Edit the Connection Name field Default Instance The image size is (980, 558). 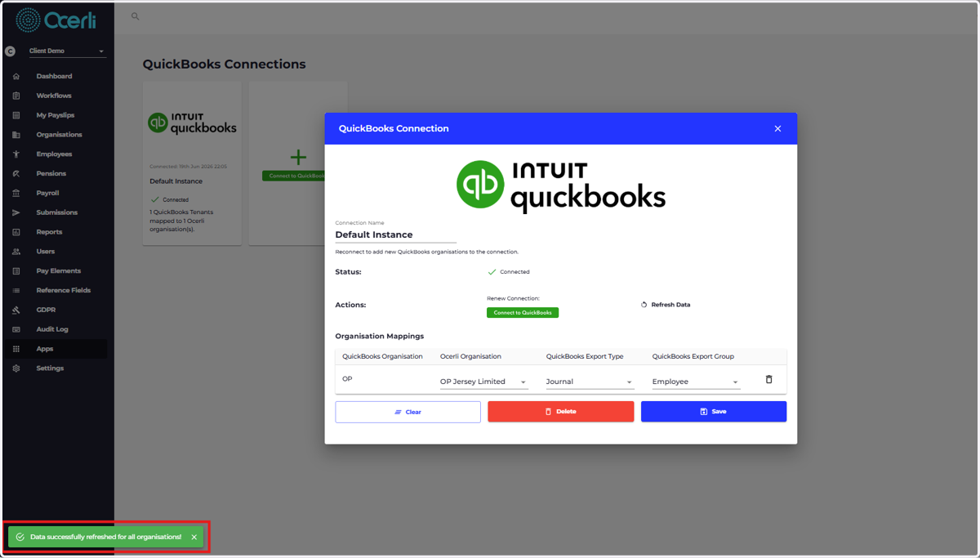pos(395,234)
